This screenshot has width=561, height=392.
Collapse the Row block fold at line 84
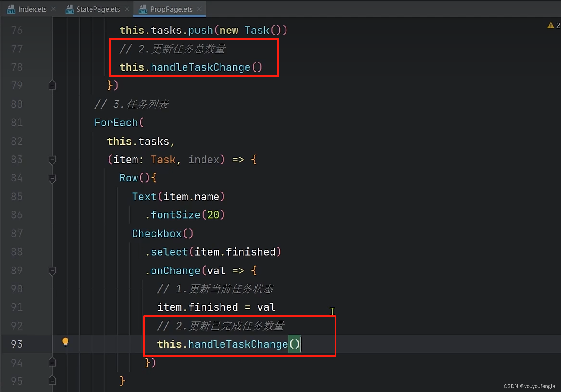click(52, 179)
